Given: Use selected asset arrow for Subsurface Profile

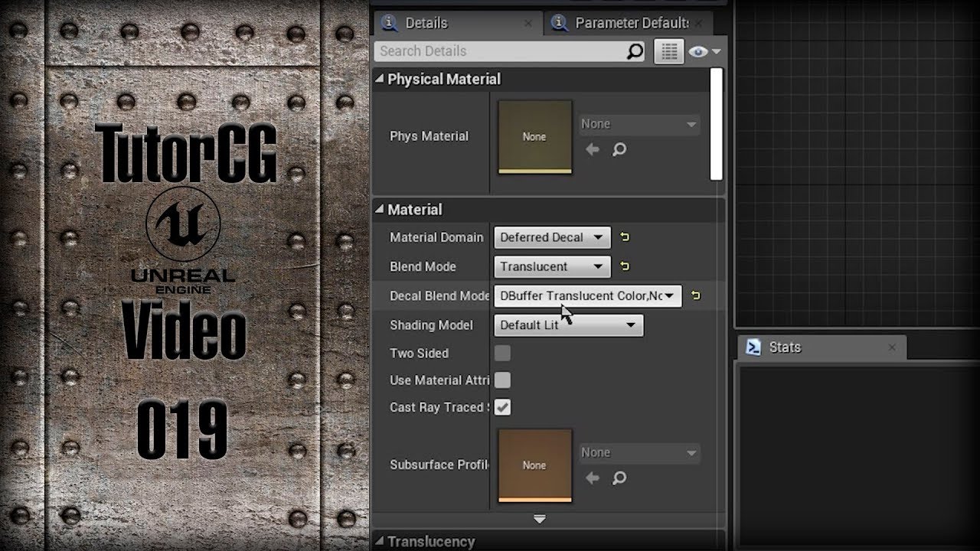Looking at the screenshot, I should (592, 478).
